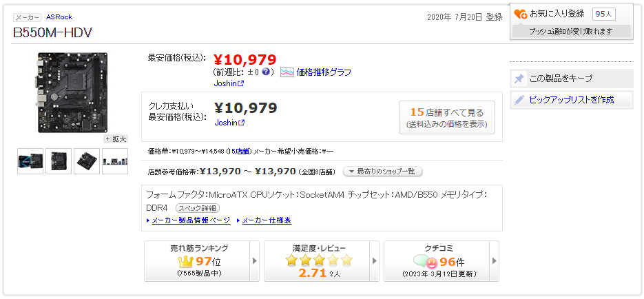Open the Joshin link under lowest price
The width and height of the screenshot is (644, 299).
click(229, 83)
